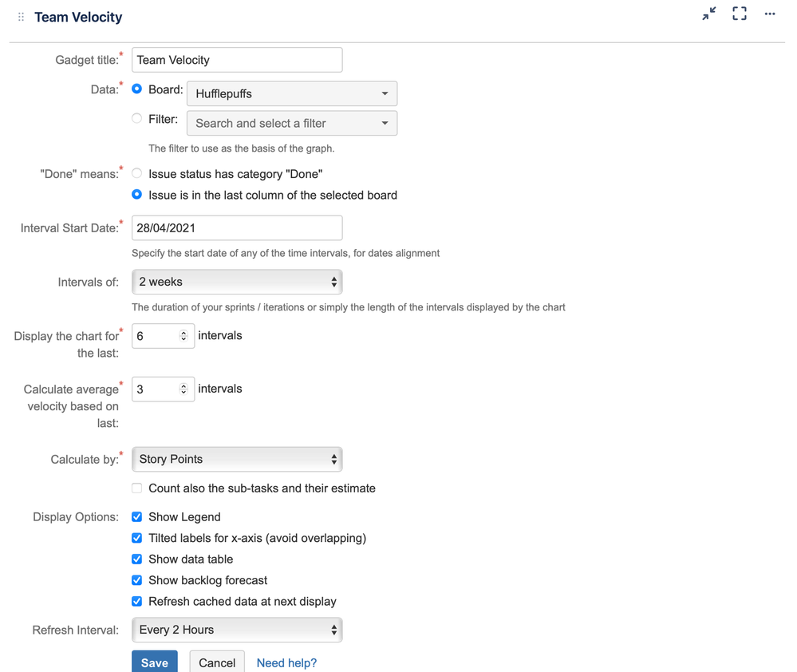
Task: Click the Display chart intervals stepper
Action: 183,336
